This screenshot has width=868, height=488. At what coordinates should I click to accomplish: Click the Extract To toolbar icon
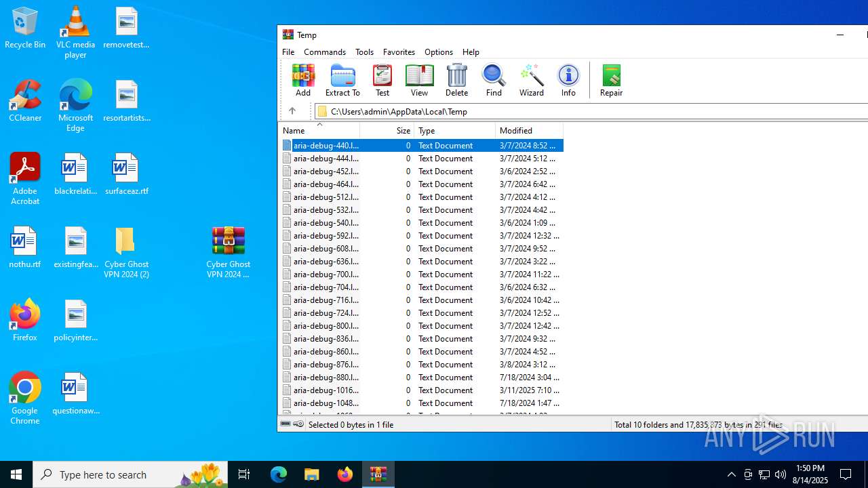pyautogui.click(x=342, y=81)
